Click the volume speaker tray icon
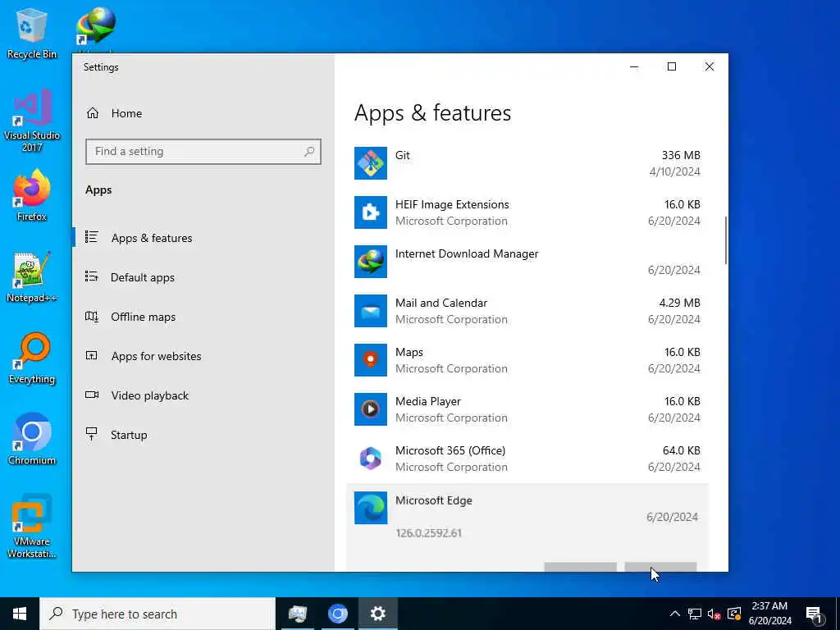This screenshot has height=630, width=840. 714,614
